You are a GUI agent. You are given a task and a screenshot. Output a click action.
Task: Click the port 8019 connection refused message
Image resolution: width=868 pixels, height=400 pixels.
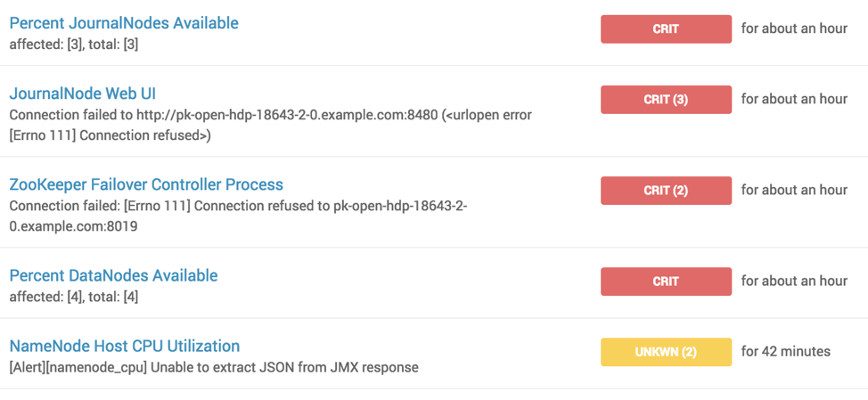(238, 216)
